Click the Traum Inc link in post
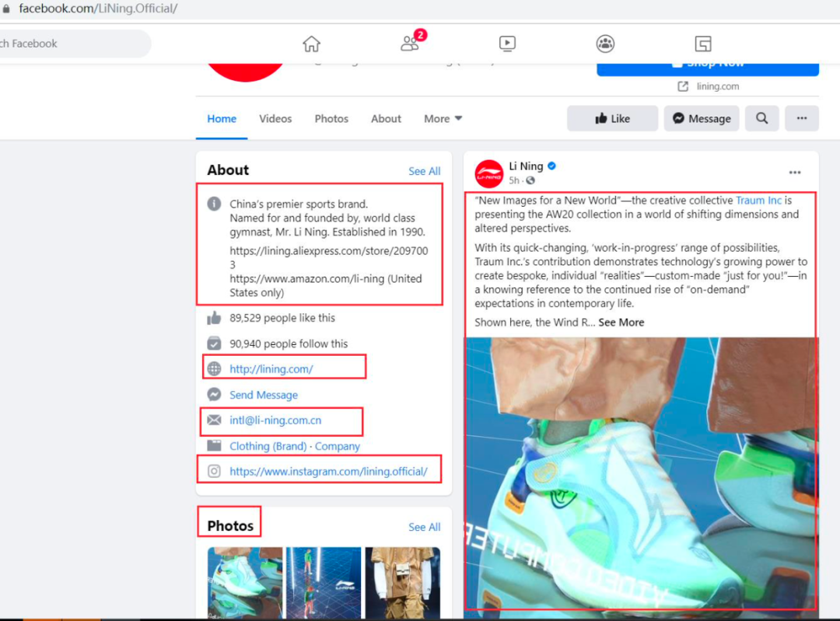Image resolution: width=840 pixels, height=621 pixels. 758,201
